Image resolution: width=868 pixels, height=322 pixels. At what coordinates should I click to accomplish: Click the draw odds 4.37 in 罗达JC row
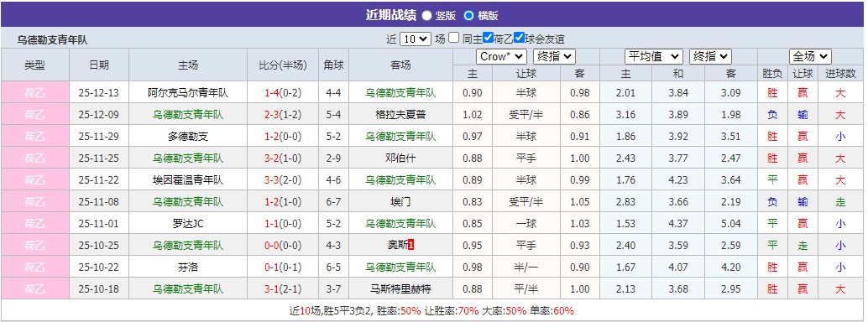[678, 224]
